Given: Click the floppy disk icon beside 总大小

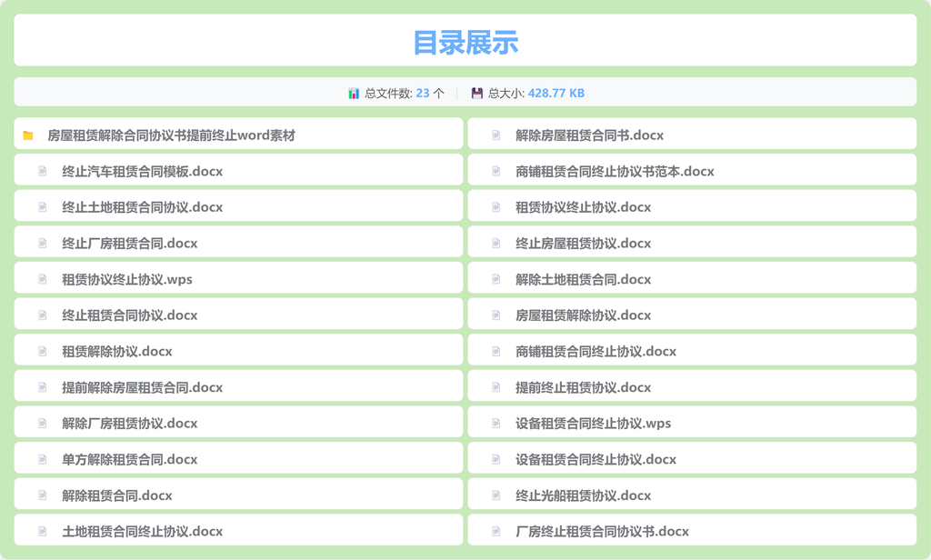Looking at the screenshot, I should tap(476, 94).
